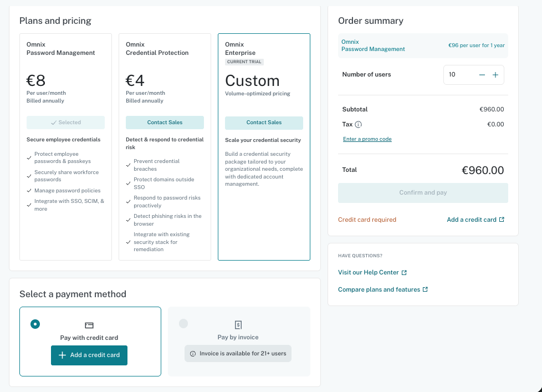Click Omnix Credential Protection plan title

pyautogui.click(x=157, y=49)
